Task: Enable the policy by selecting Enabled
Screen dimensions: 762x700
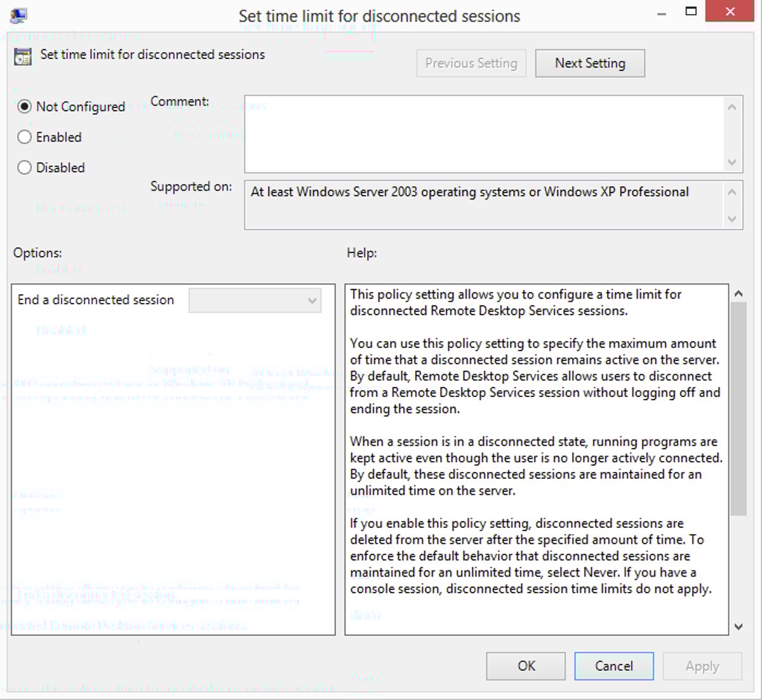Action: tap(24, 137)
